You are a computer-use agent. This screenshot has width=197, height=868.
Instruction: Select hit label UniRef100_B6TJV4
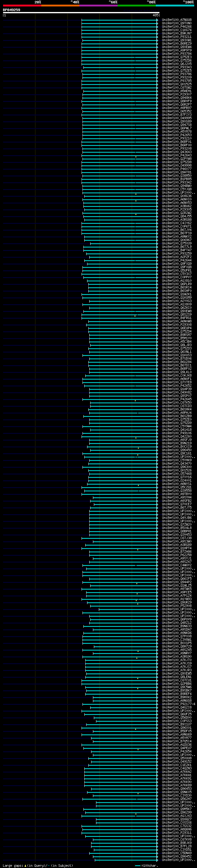[177, 230]
